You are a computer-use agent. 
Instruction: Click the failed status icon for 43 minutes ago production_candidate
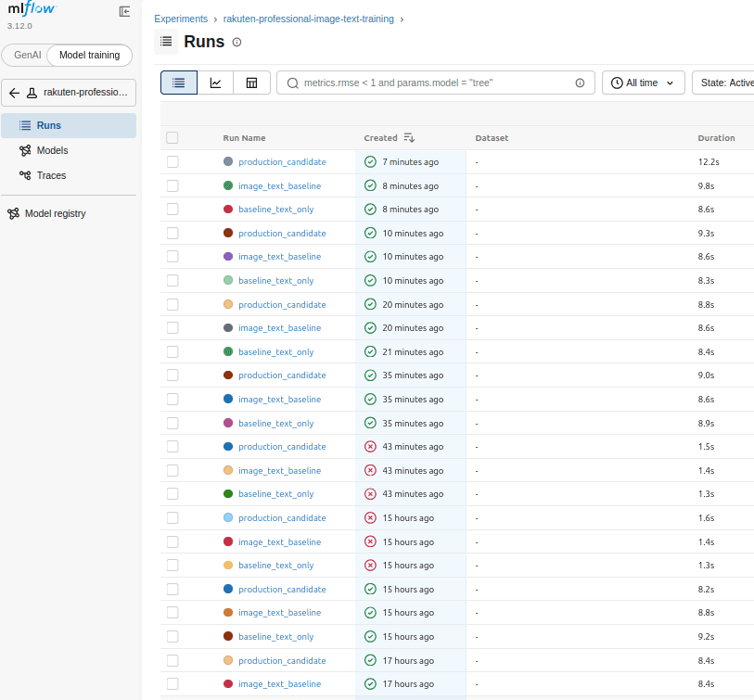pyautogui.click(x=370, y=447)
